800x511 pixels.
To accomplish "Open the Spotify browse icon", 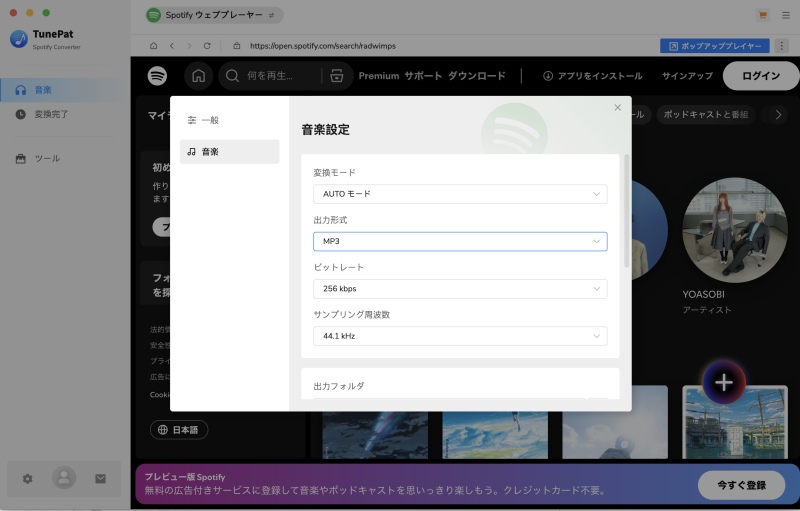I will (337, 76).
